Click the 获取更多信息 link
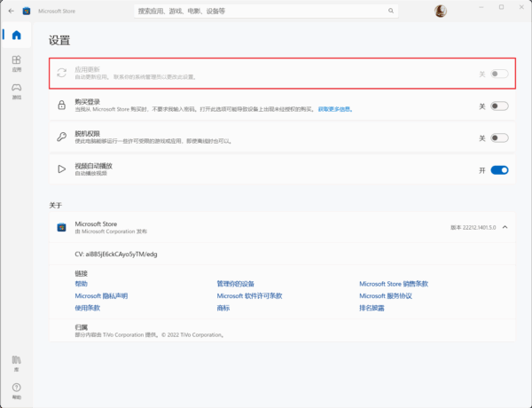Viewport: 532px width, 408px height. pyautogui.click(x=335, y=110)
